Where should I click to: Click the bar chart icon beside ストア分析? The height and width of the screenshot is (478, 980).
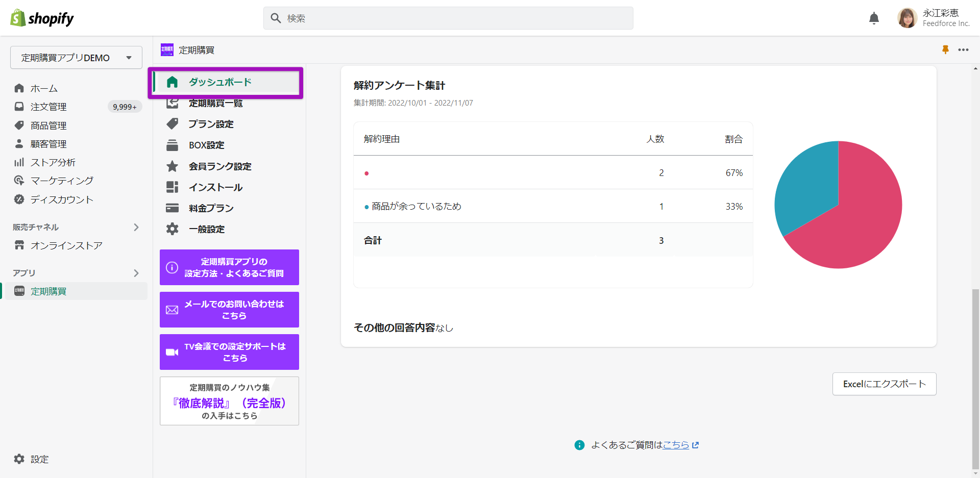(x=19, y=162)
